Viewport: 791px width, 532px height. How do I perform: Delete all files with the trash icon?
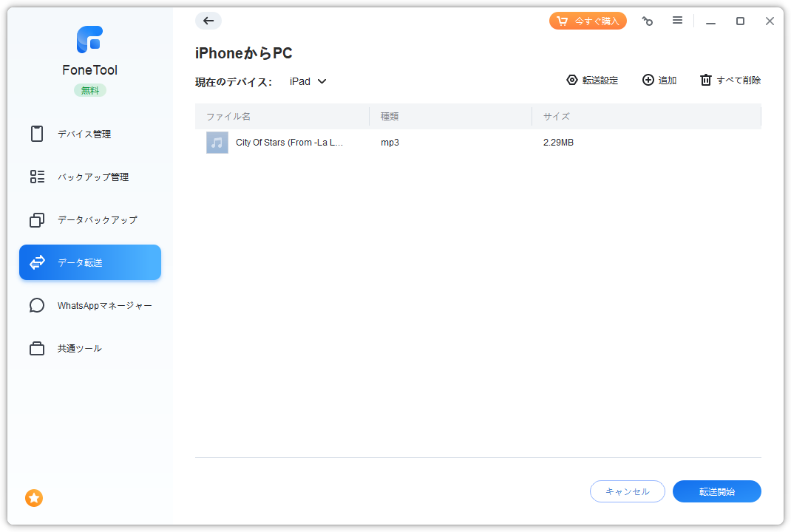point(706,81)
